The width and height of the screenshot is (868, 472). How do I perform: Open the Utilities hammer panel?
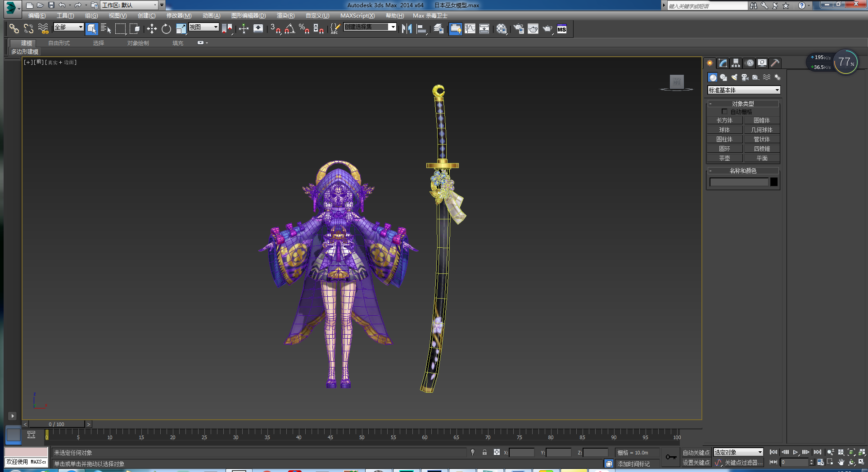pyautogui.click(x=775, y=63)
